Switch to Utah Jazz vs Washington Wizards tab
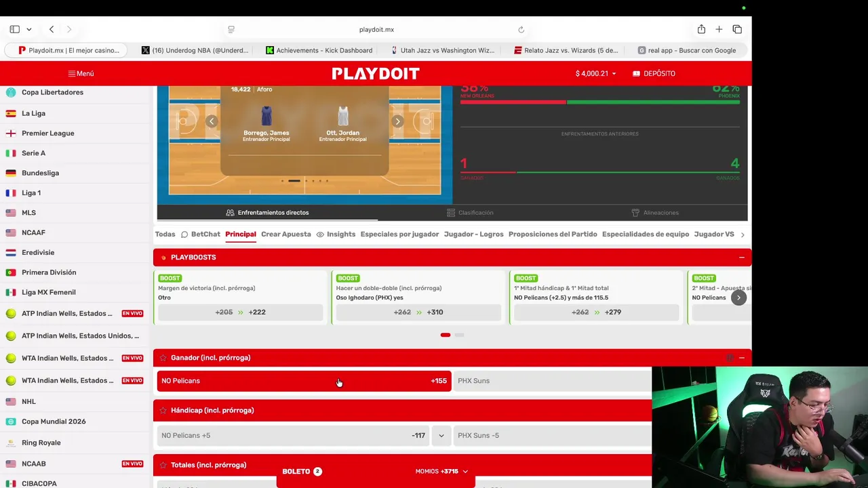868x488 pixels. pos(443,50)
